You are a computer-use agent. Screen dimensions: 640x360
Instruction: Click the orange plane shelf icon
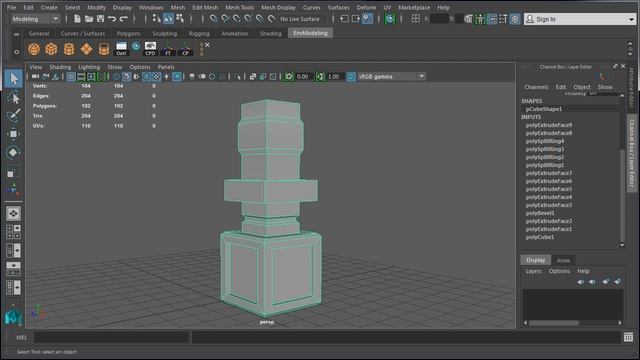click(86, 49)
